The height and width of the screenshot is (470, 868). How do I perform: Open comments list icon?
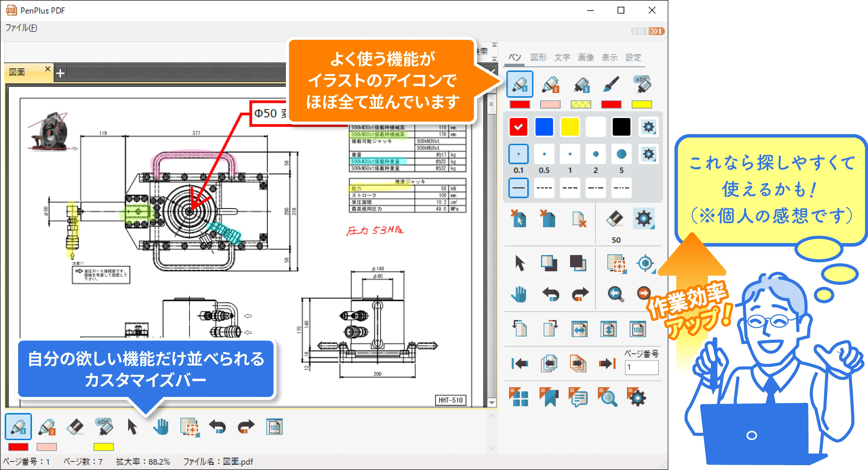coord(578,397)
